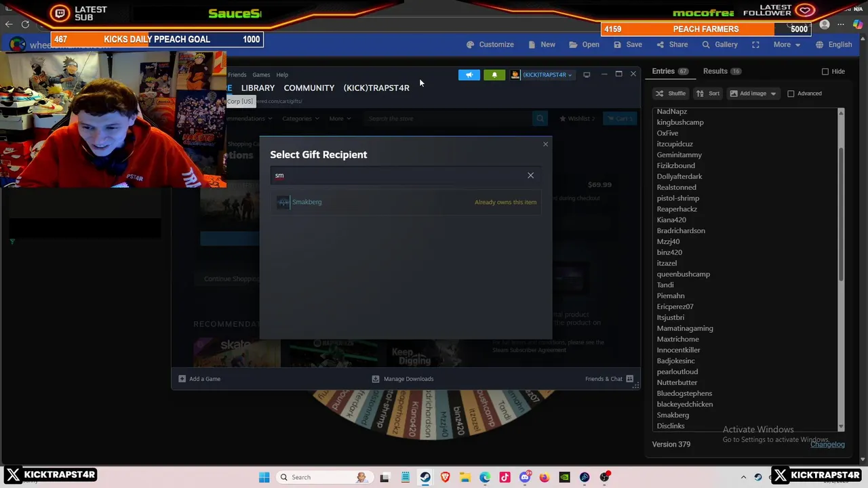Image resolution: width=868 pixels, height=488 pixels.
Task: Open the More dropdown menu
Action: pos(787,45)
